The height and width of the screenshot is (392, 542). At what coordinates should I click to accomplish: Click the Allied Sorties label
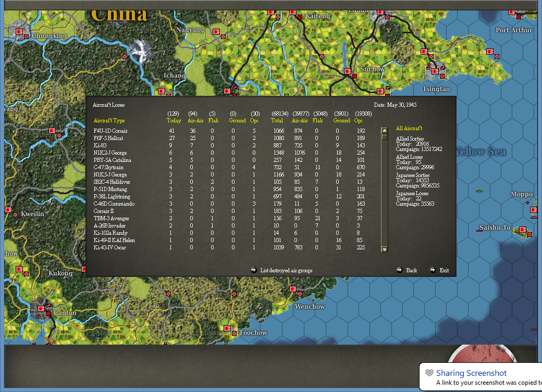(410, 138)
